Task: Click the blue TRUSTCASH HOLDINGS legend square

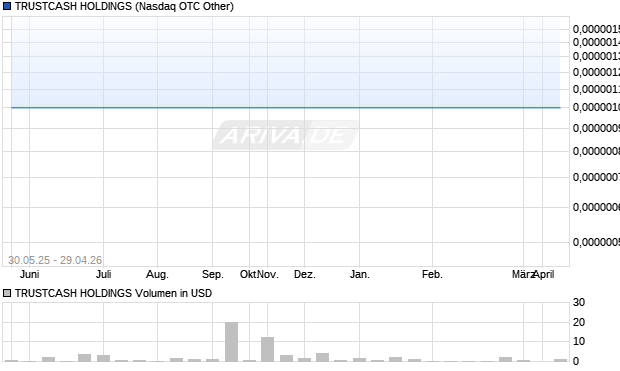Action: click(7, 6)
